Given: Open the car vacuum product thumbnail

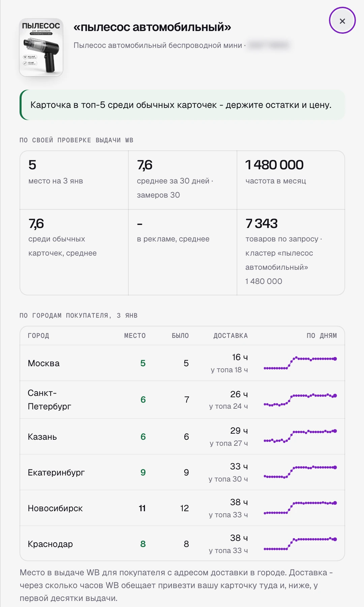Looking at the screenshot, I should coord(41,48).
